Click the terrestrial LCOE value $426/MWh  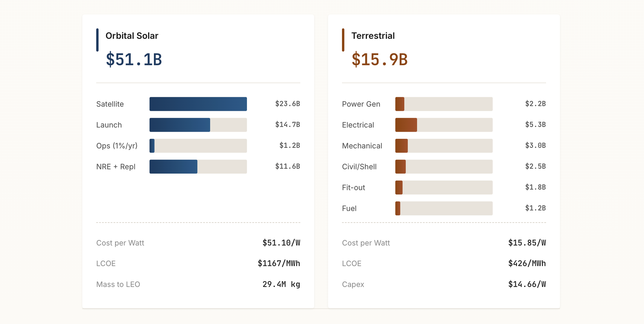click(527, 263)
